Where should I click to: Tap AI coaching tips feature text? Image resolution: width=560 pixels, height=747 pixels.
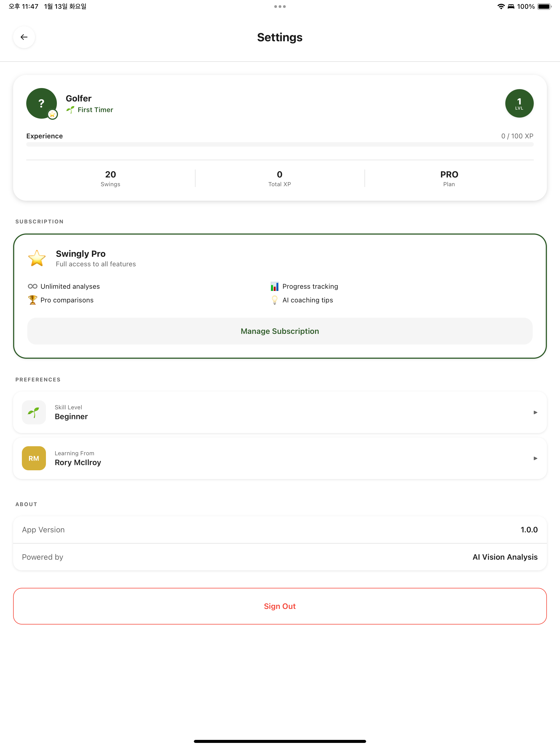[308, 300]
